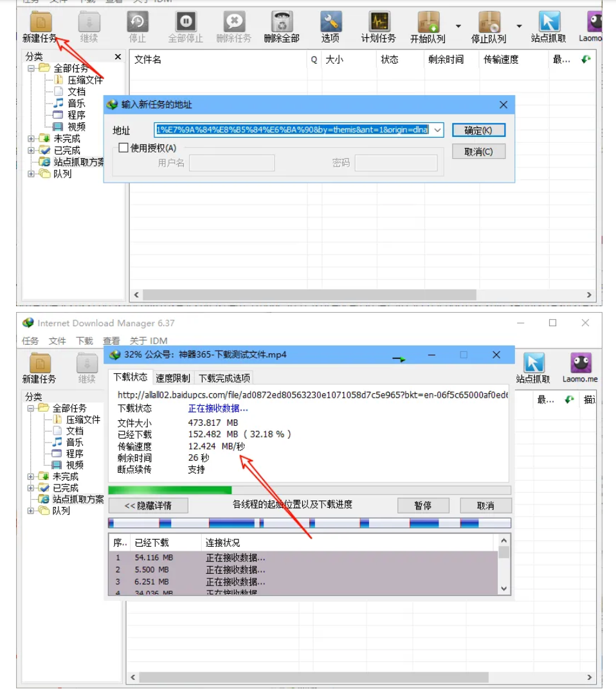Tick the 使用授权(A) checkbox

(x=123, y=148)
